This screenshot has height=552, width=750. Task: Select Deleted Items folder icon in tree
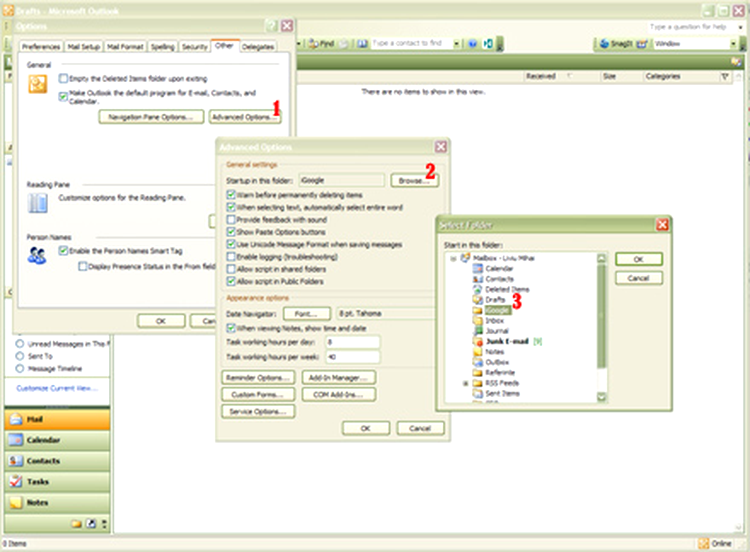477,289
